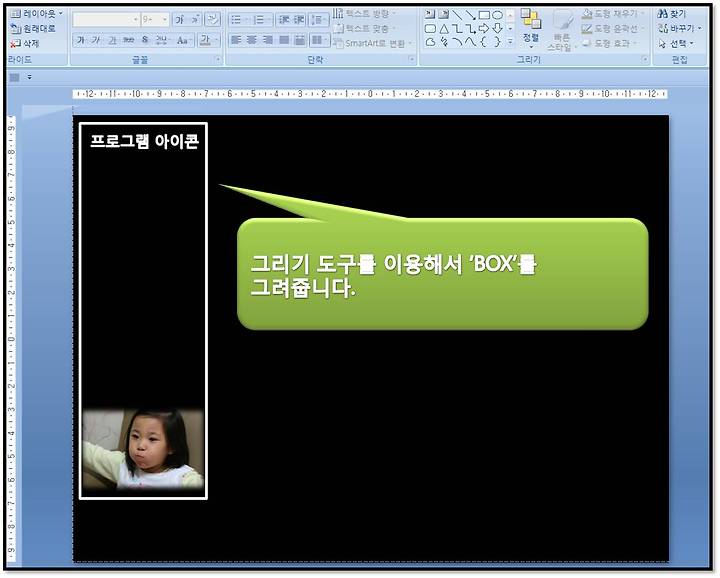Click the Decrease Indent icon
The width and height of the screenshot is (720, 578).
[284, 19]
